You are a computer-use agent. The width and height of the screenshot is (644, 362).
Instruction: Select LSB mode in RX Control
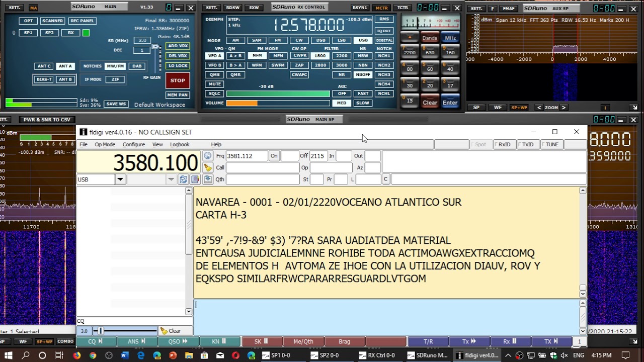342,40
